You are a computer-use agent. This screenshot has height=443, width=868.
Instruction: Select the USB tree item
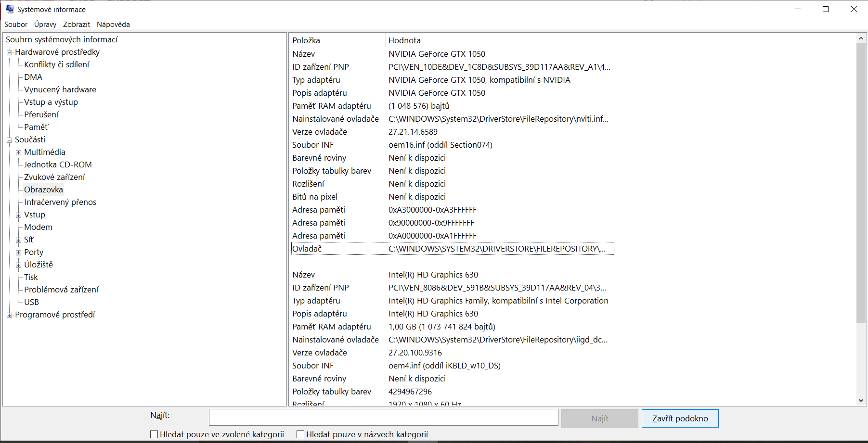31,302
